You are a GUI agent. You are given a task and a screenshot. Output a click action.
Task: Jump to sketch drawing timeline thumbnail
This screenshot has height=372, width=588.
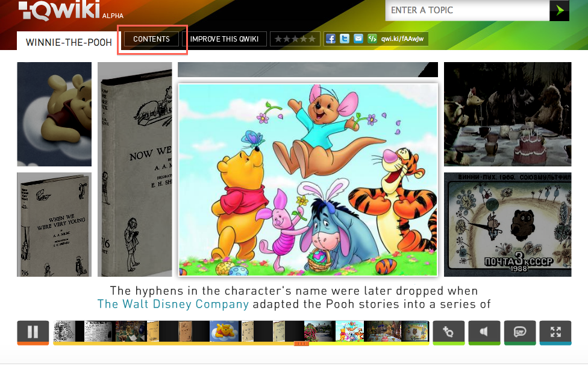coord(64,331)
